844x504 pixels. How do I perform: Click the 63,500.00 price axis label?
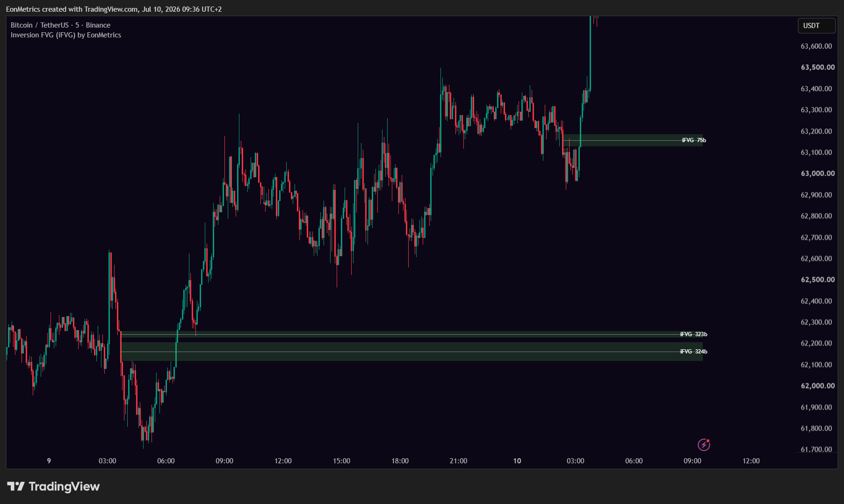click(x=818, y=67)
